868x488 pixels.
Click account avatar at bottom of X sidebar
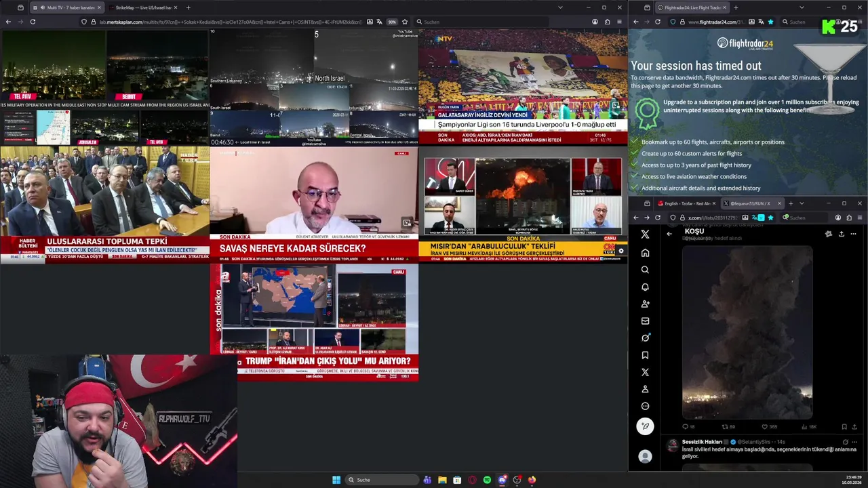coord(645,457)
